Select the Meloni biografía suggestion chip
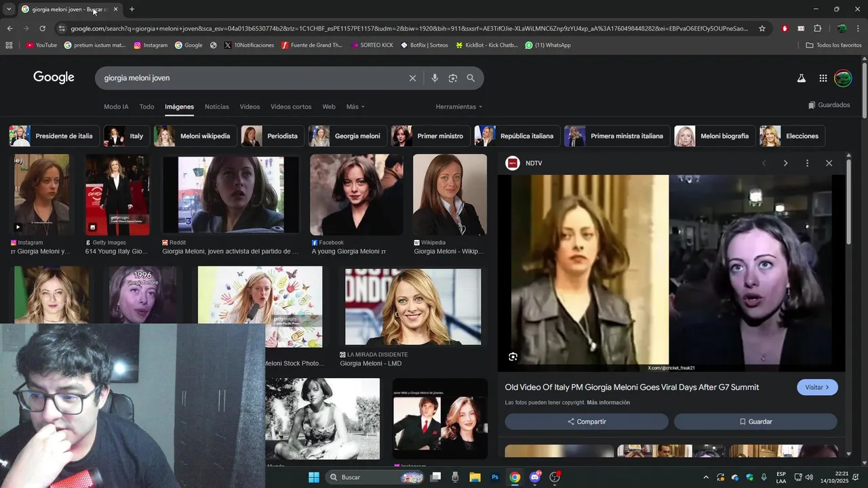 point(715,136)
